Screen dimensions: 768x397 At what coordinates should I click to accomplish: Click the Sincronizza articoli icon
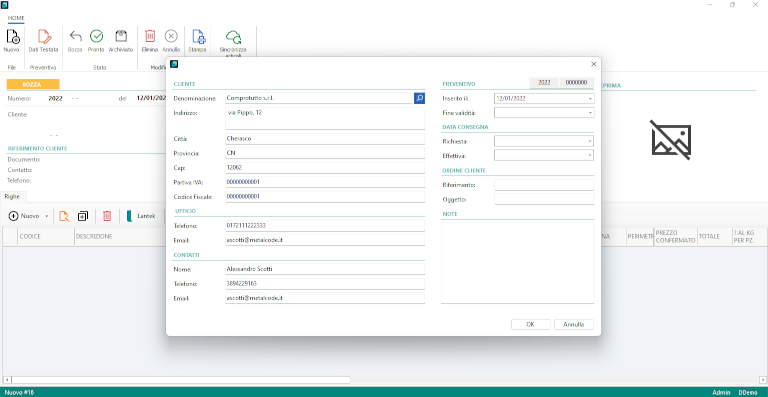(x=233, y=37)
